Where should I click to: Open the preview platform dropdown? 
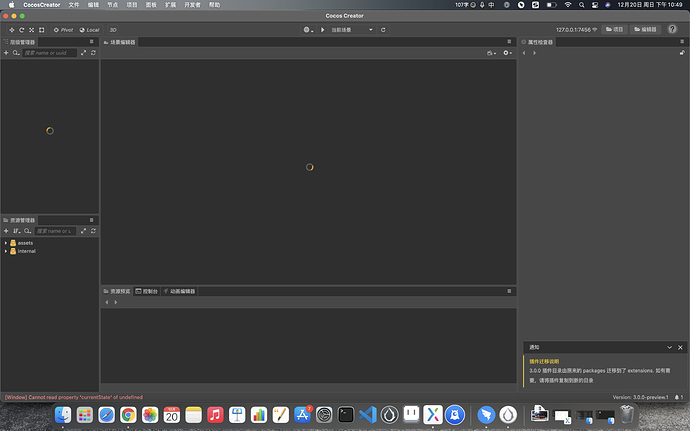click(x=308, y=30)
